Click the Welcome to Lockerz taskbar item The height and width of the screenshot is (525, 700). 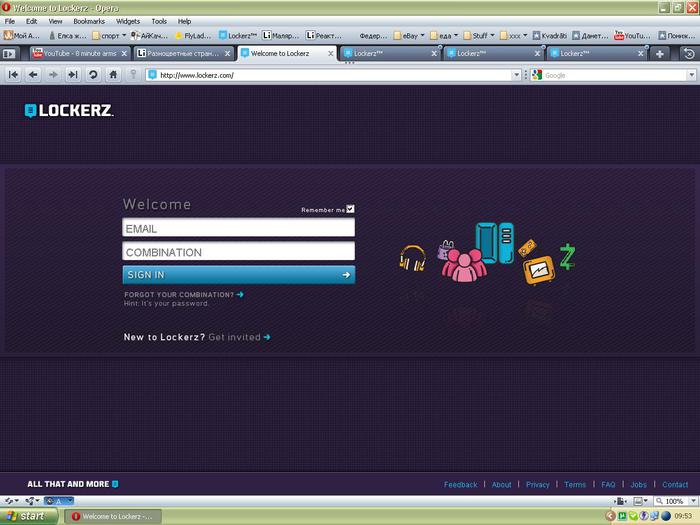coord(113,517)
